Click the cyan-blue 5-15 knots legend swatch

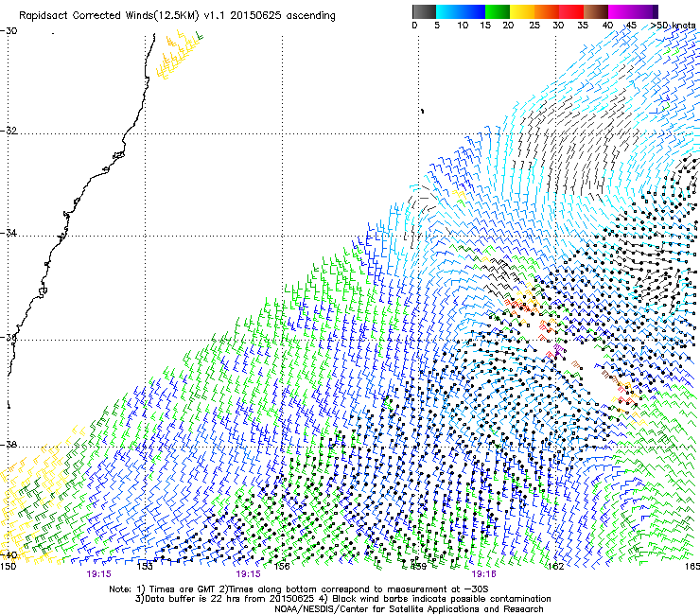pyautogui.click(x=461, y=11)
